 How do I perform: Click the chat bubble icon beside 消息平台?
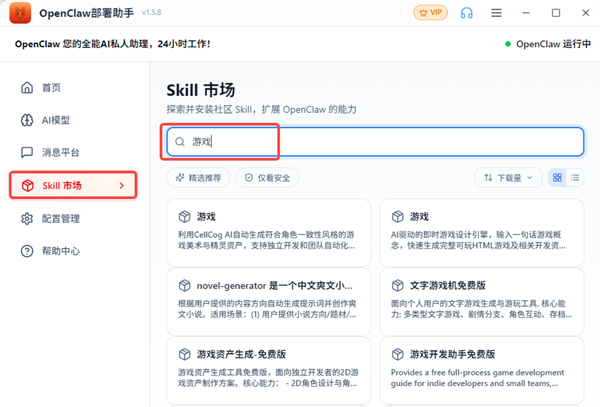[x=27, y=152]
